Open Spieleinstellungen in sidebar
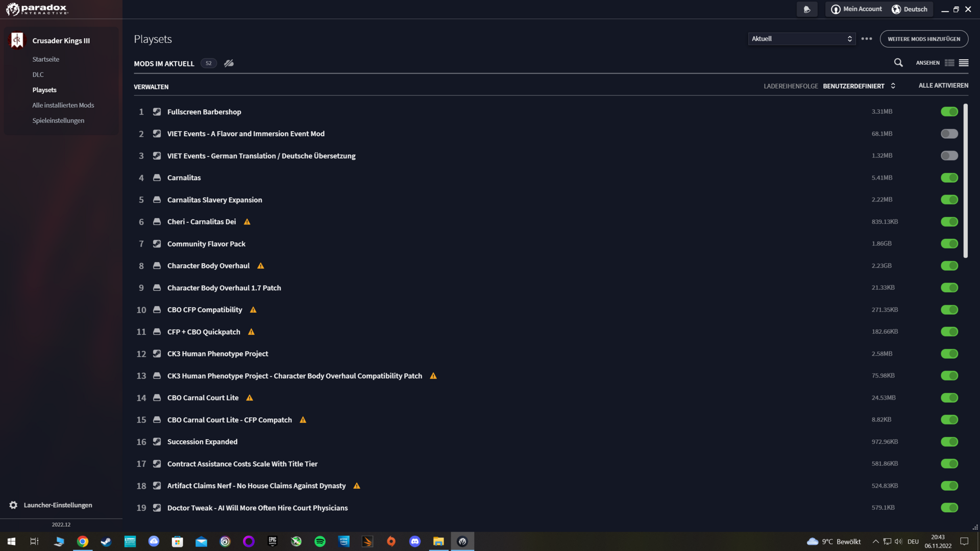980x551 pixels. pos(58,120)
